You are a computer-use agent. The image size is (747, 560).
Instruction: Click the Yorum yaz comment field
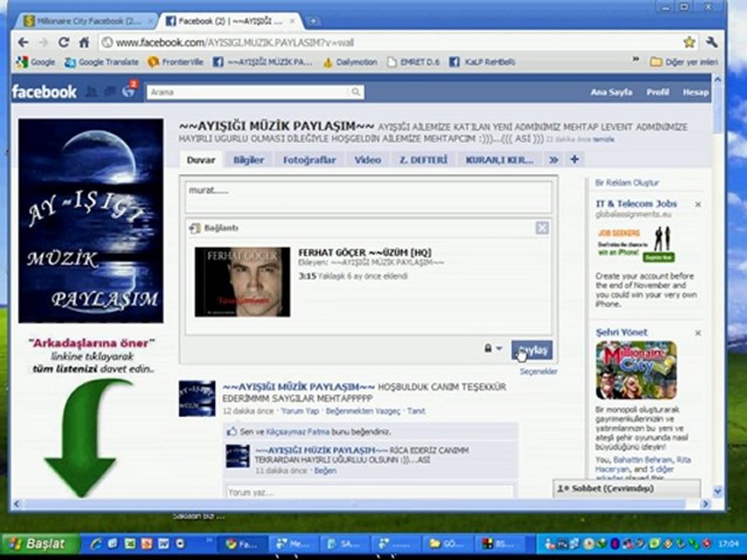[x=370, y=492]
